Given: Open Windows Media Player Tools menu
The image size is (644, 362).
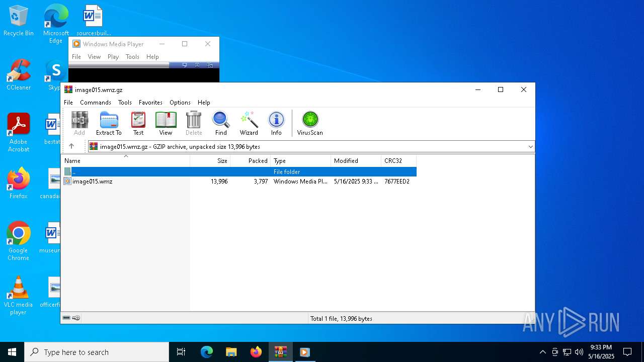Looking at the screenshot, I should (x=132, y=57).
